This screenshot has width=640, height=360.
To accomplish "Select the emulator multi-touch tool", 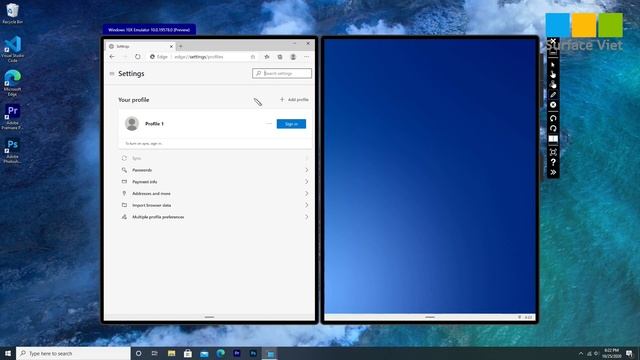I will pos(553,84).
